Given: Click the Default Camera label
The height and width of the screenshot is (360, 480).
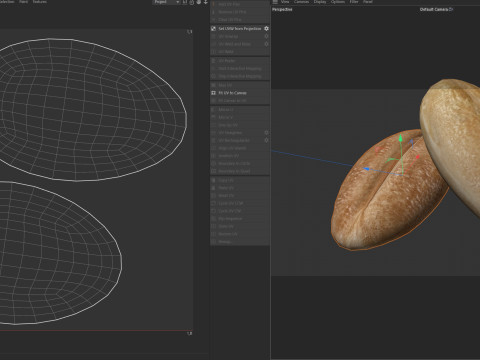Looking at the screenshot, I should pos(434,9).
